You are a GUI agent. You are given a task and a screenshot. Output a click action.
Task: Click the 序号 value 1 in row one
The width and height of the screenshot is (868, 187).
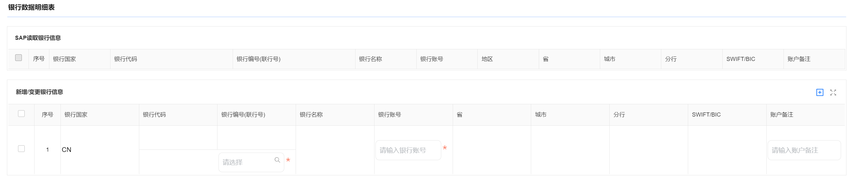click(47, 150)
